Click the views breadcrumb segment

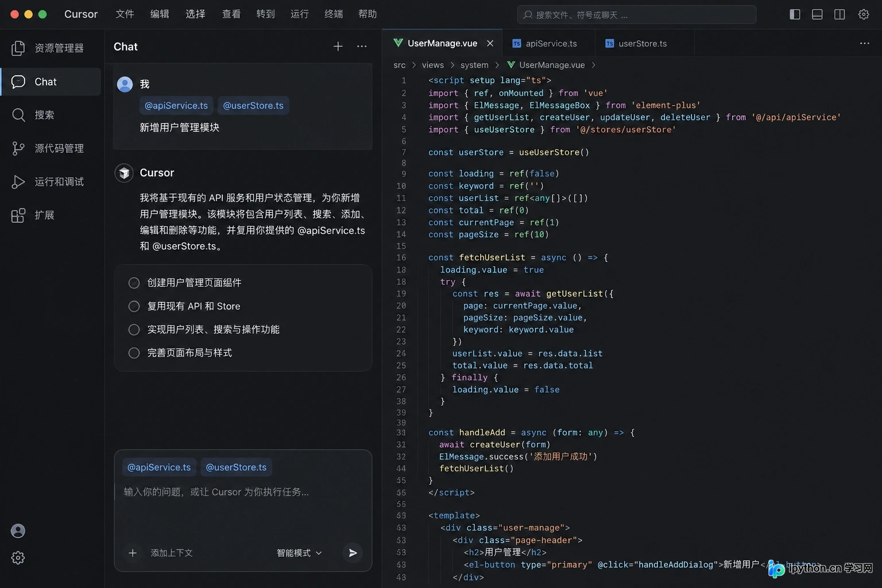click(x=433, y=65)
